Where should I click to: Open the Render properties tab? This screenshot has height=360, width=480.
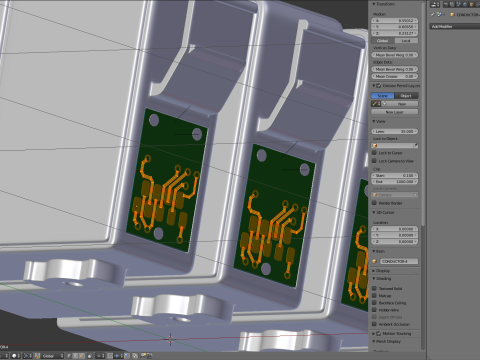tap(446, 5)
